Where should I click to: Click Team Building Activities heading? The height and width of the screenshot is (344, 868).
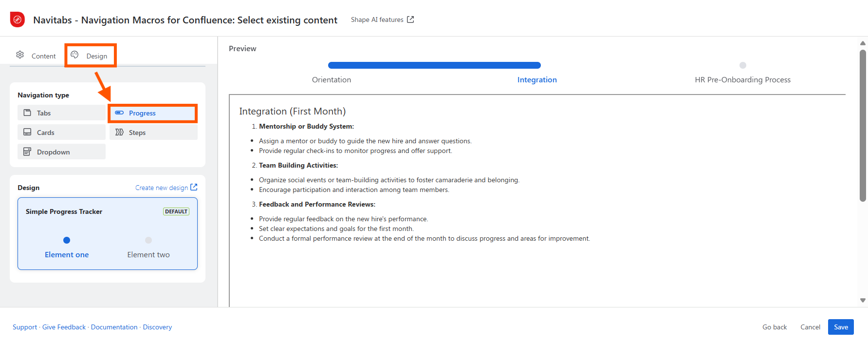click(298, 165)
